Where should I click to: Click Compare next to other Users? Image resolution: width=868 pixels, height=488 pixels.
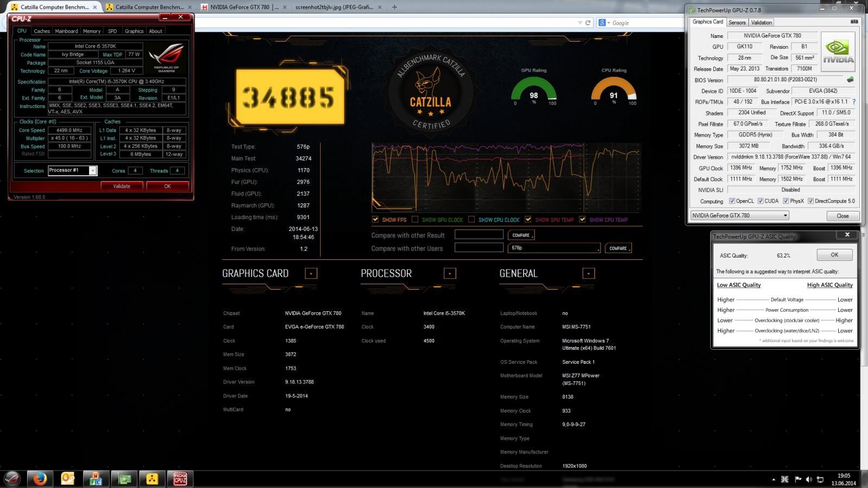coord(618,248)
